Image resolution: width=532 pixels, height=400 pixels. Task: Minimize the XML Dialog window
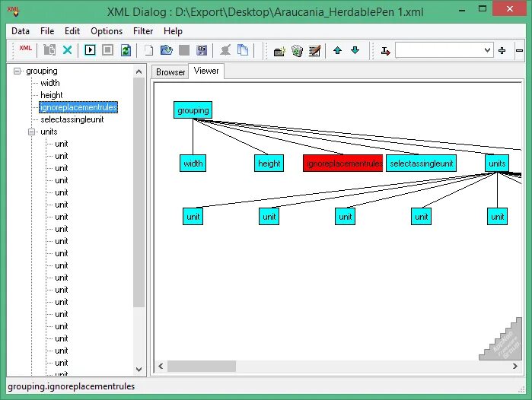462,10
